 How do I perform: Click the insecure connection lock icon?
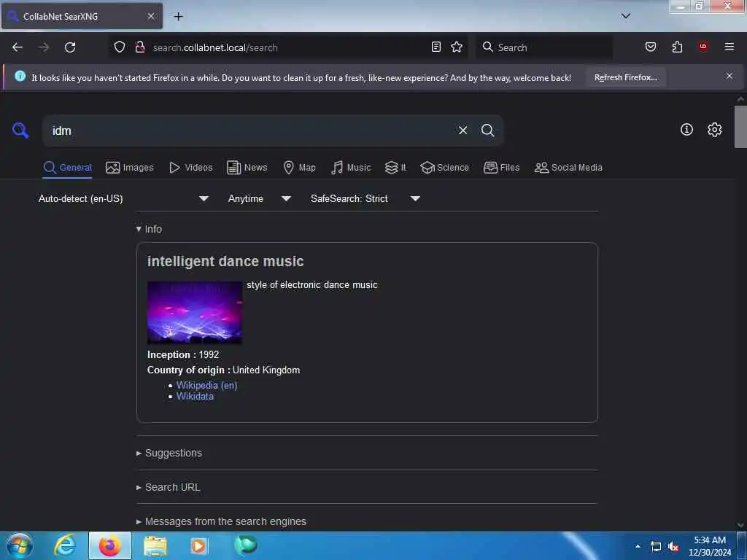tap(139, 47)
